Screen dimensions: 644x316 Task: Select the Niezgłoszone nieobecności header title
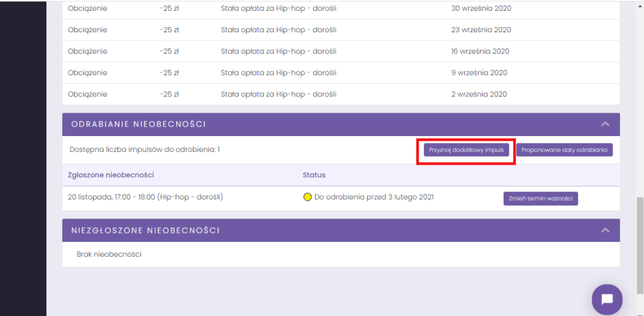click(145, 230)
